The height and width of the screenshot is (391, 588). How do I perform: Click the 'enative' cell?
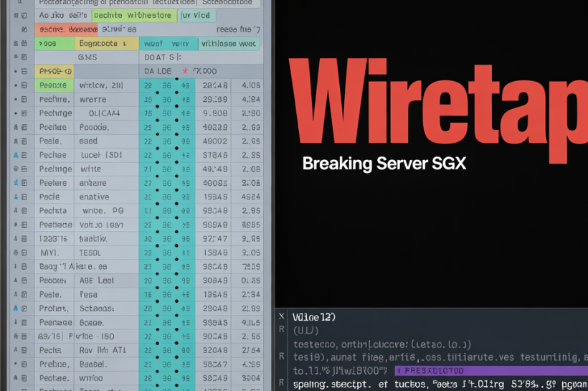[x=94, y=197]
